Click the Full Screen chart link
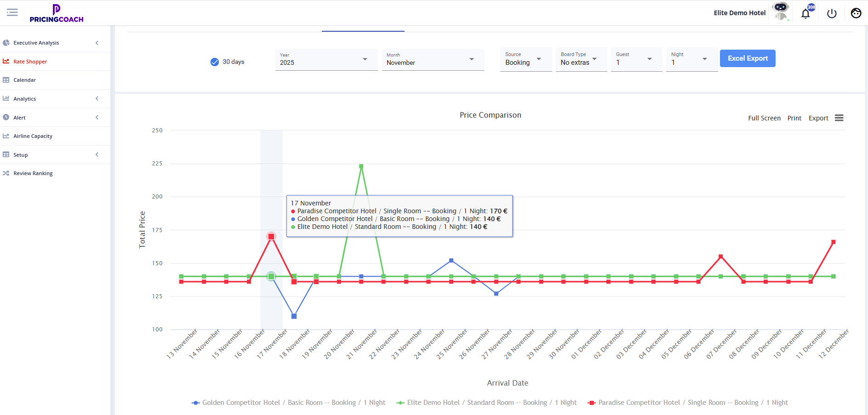The image size is (868, 415). [x=764, y=118]
